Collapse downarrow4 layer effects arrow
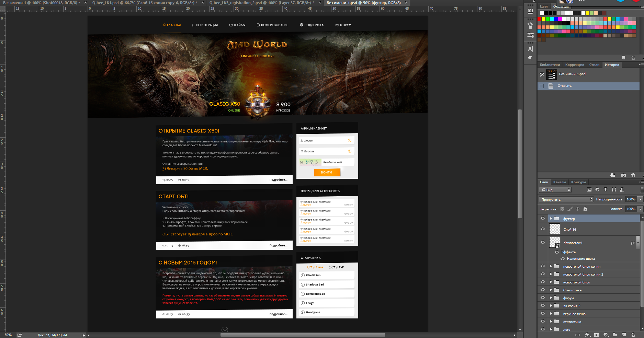The height and width of the screenshot is (338, 644). (x=638, y=243)
